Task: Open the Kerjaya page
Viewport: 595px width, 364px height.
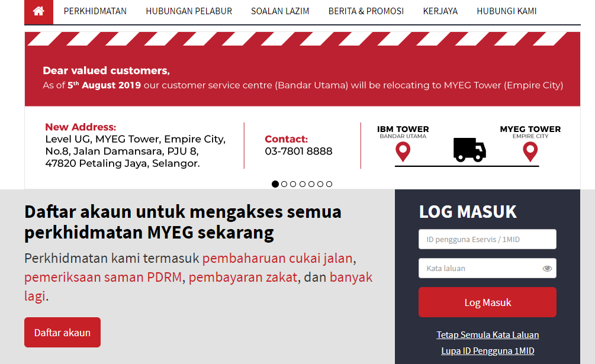Action: 440,11
